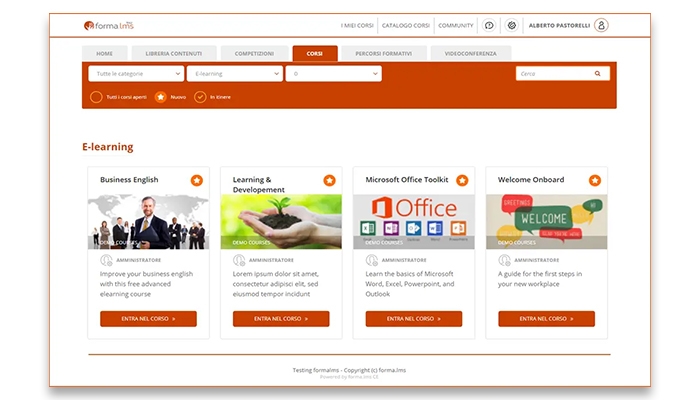The height and width of the screenshot is (400, 700).
Task: Click the star badge on Business English
Action: [x=197, y=180]
